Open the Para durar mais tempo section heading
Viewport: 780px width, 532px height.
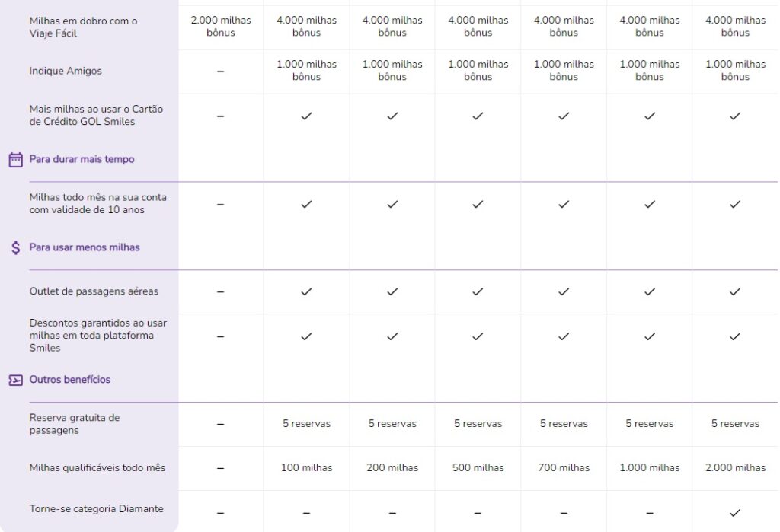coord(82,159)
